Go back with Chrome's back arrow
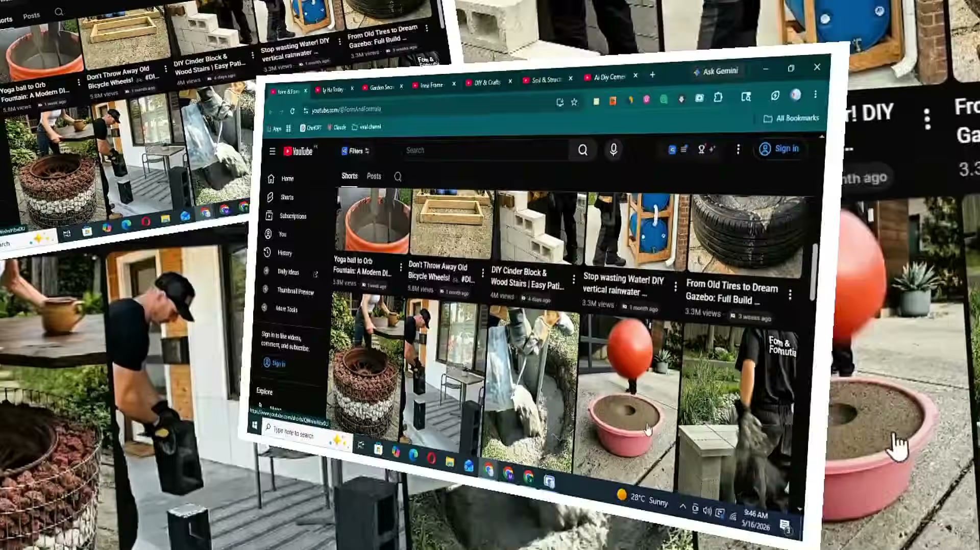The height and width of the screenshot is (550, 980). coord(271,112)
